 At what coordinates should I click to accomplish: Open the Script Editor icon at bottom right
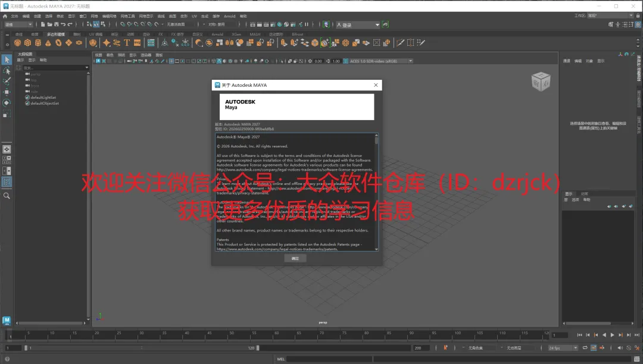(x=637, y=359)
